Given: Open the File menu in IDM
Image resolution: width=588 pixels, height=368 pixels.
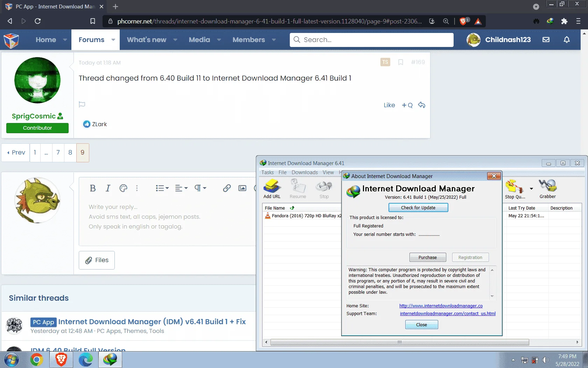Looking at the screenshot, I should point(282,172).
